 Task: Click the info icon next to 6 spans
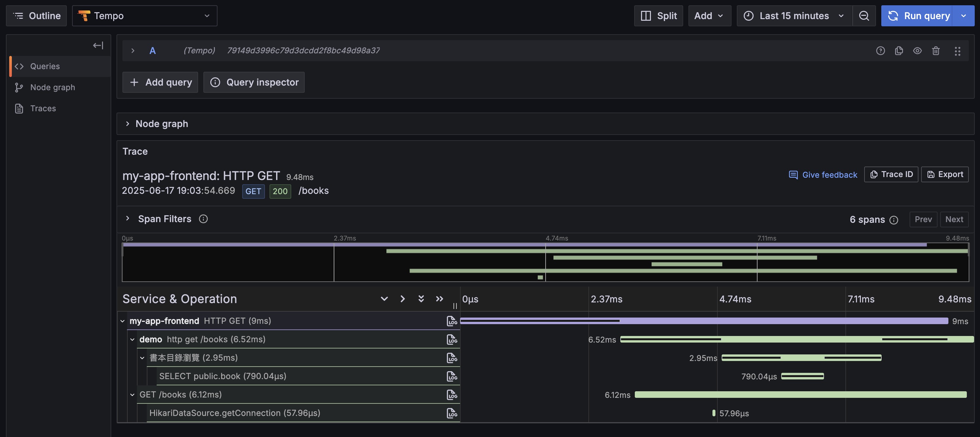tap(894, 220)
